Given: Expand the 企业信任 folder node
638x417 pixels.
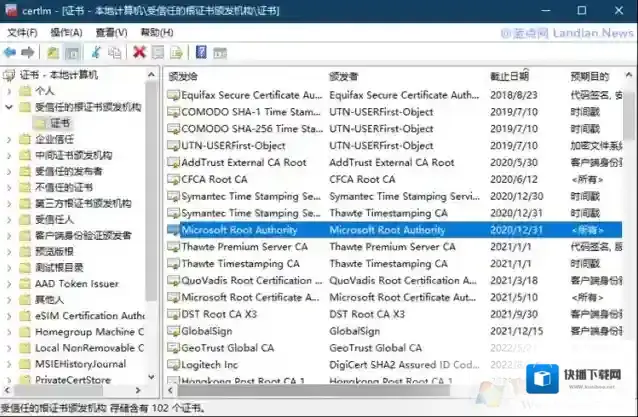Looking at the screenshot, I should [10, 139].
